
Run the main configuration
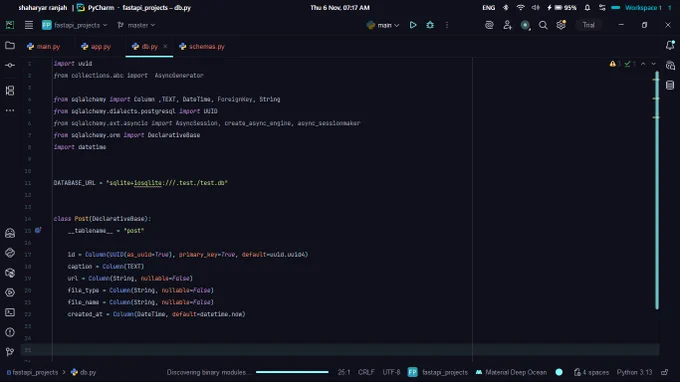tap(413, 25)
